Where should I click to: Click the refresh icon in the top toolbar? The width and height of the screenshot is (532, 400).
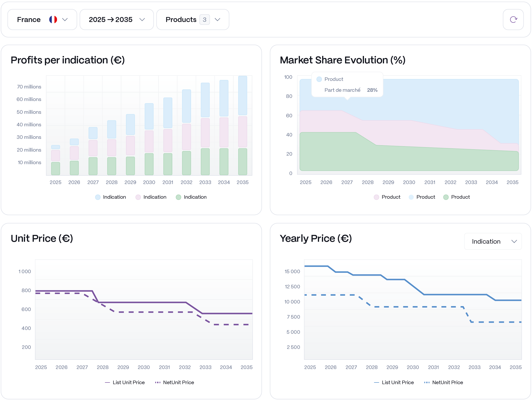pos(513,19)
